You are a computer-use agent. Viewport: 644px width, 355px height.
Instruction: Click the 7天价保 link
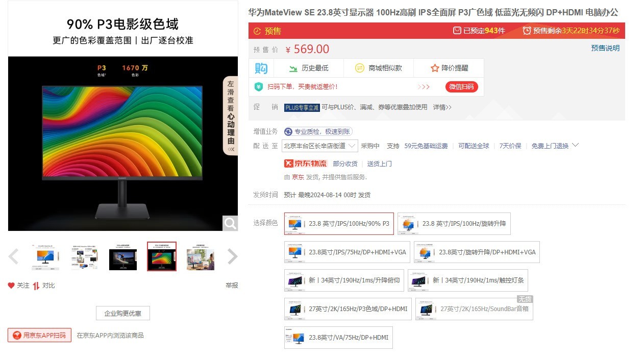[510, 146]
